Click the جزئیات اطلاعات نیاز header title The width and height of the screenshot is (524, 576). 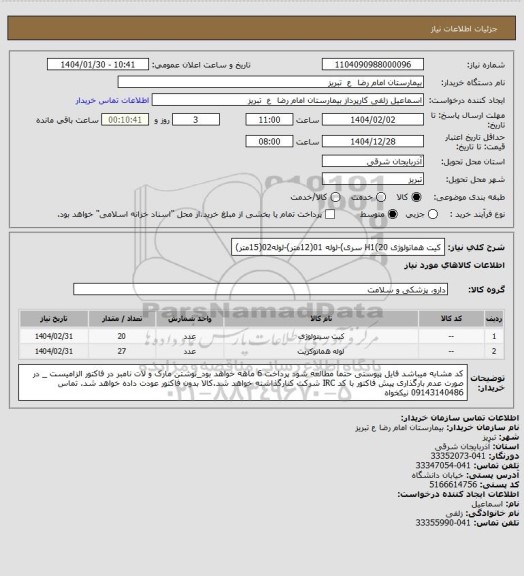tap(464, 29)
